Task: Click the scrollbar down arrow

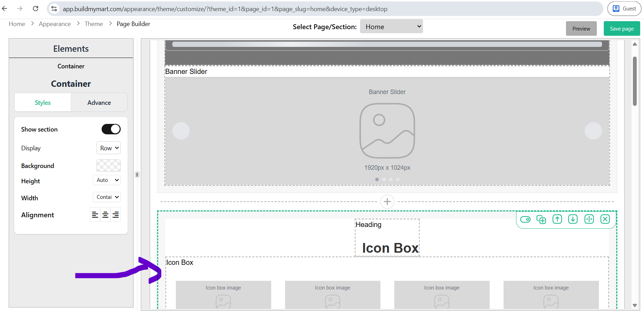Action: pos(635,305)
